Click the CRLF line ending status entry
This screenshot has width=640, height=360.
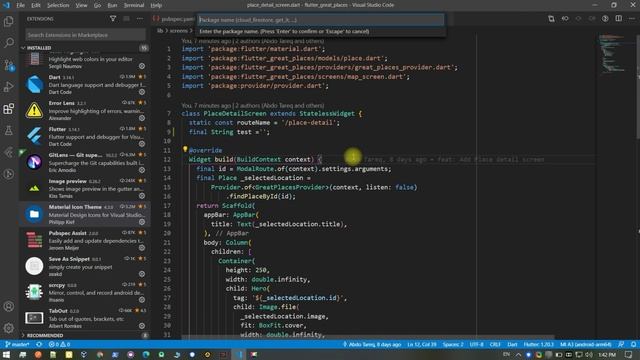[x=495, y=344]
